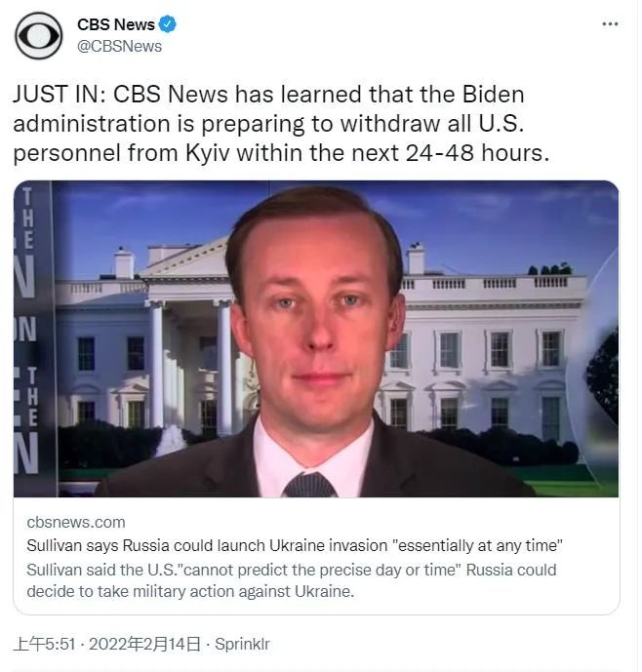Open the Sullivan Ukraine invasion headline
642x672 pixels.
pyautogui.click(x=295, y=545)
